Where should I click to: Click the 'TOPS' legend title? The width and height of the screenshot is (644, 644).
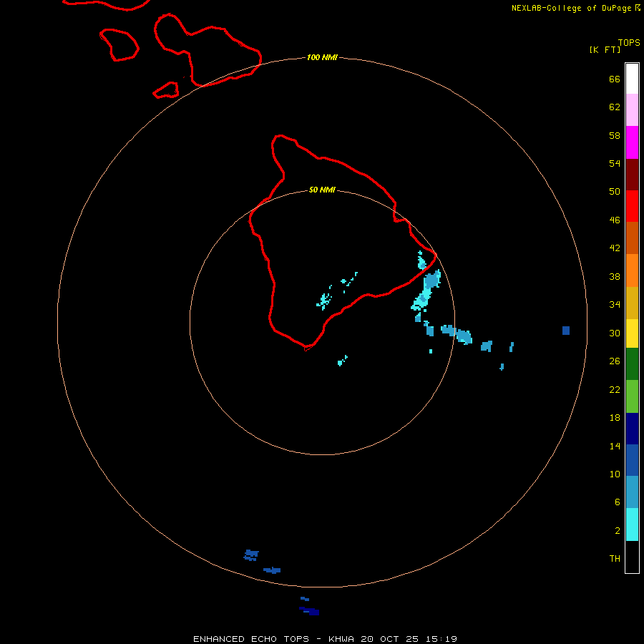click(x=629, y=43)
